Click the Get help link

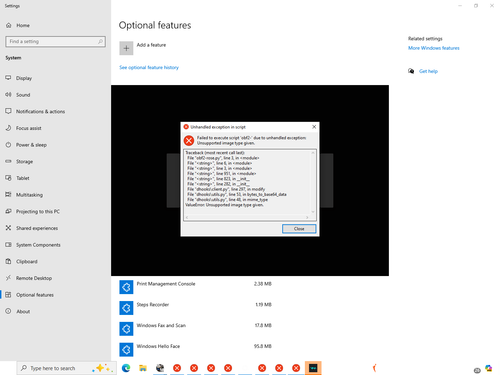[428, 71]
